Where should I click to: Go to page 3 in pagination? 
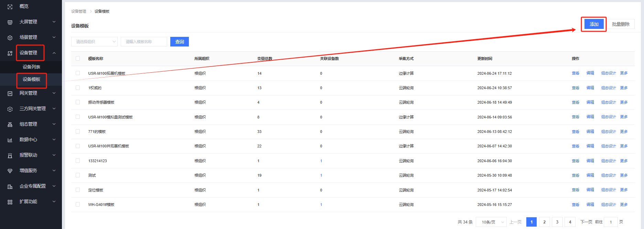pyautogui.click(x=557, y=222)
